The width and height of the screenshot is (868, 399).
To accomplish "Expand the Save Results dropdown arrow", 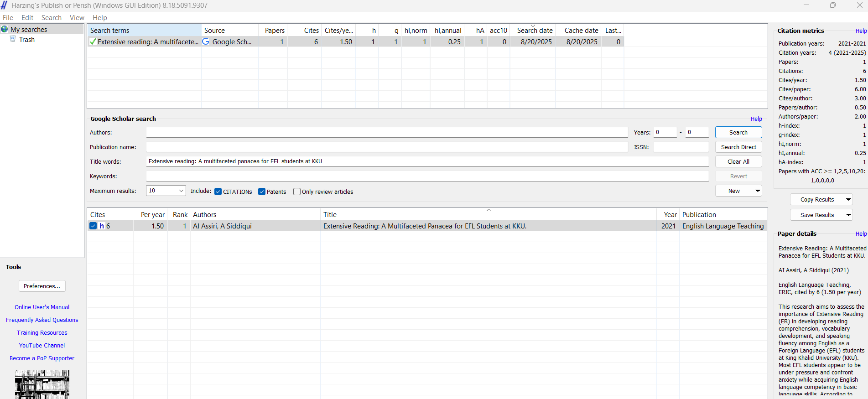I will pyautogui.click(x=848, y=215).
